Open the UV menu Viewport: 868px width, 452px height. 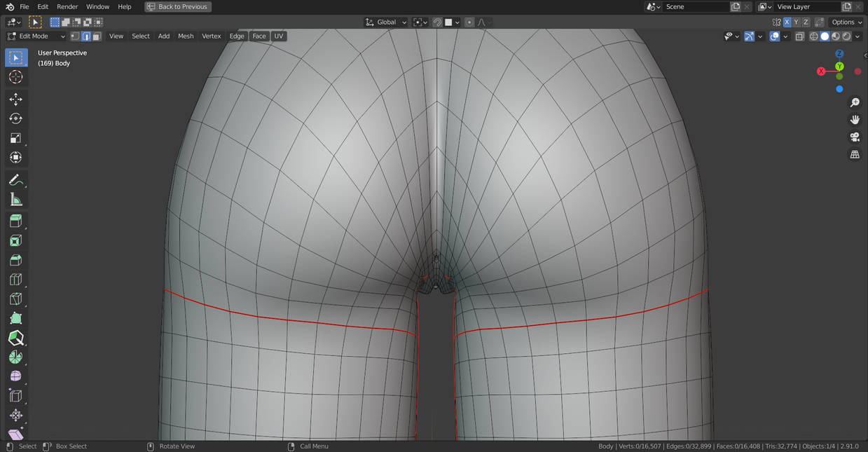click(x=279, y=36)
